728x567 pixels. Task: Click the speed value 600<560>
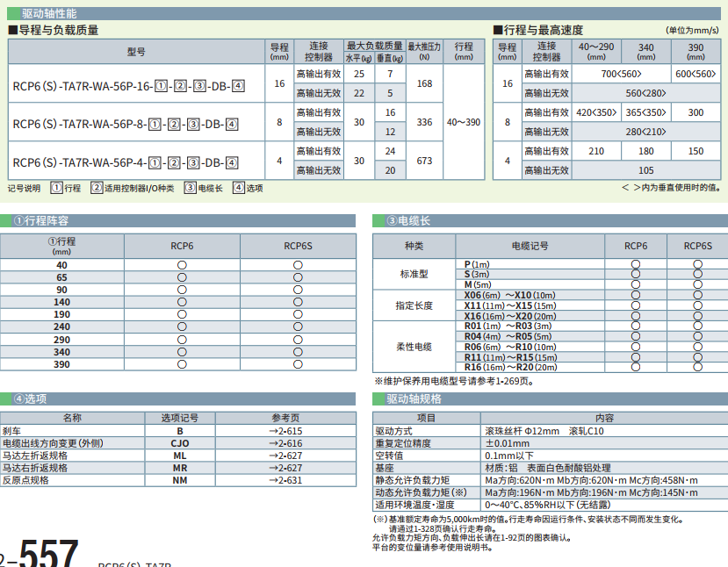696,74
